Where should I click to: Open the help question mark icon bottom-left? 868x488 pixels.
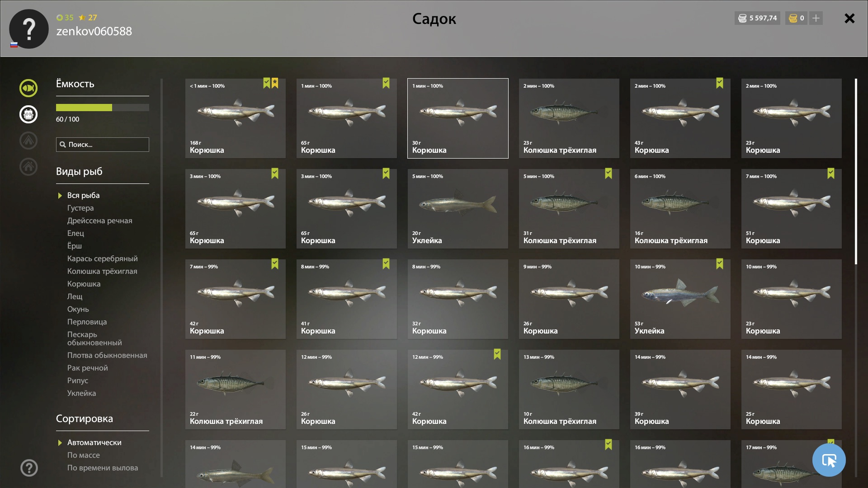click(29, 468)
